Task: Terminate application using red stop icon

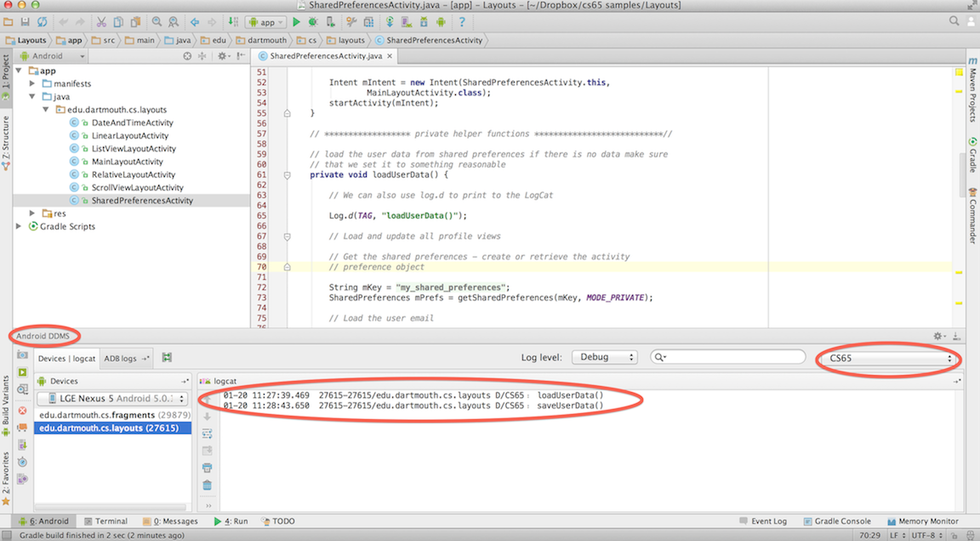Action: (x=23, y=410)
